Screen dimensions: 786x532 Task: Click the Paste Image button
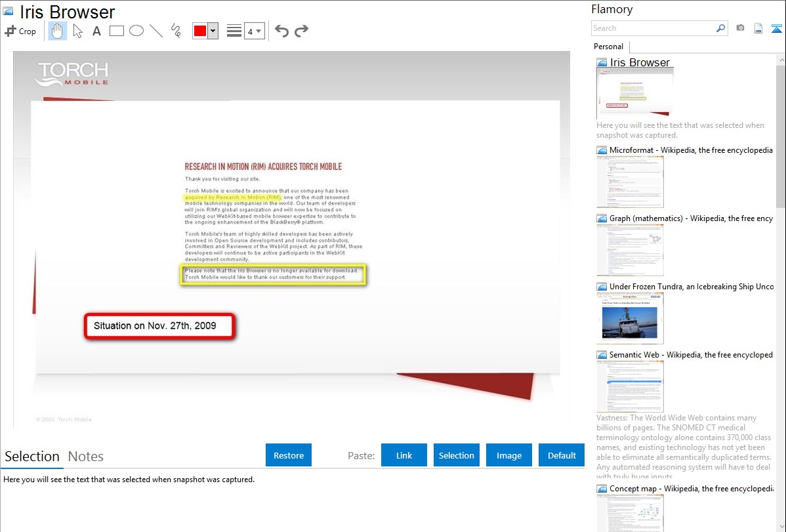click(508, 455)
